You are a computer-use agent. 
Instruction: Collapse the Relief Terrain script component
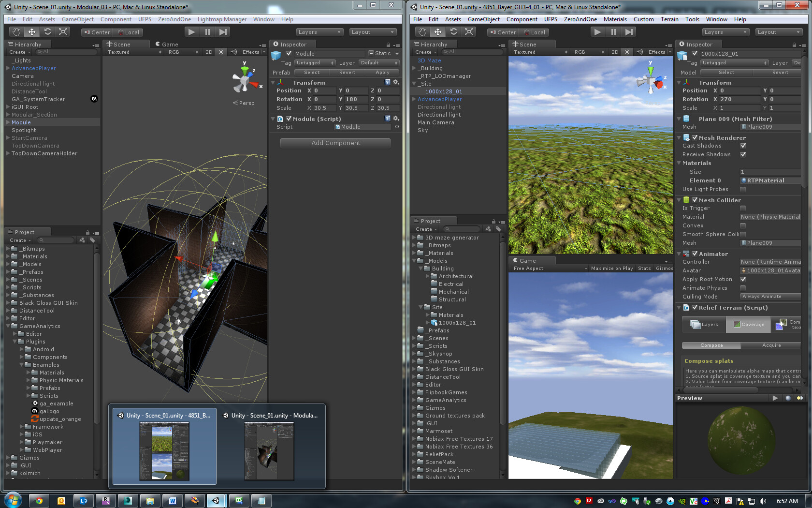click(x=679, y=308)
